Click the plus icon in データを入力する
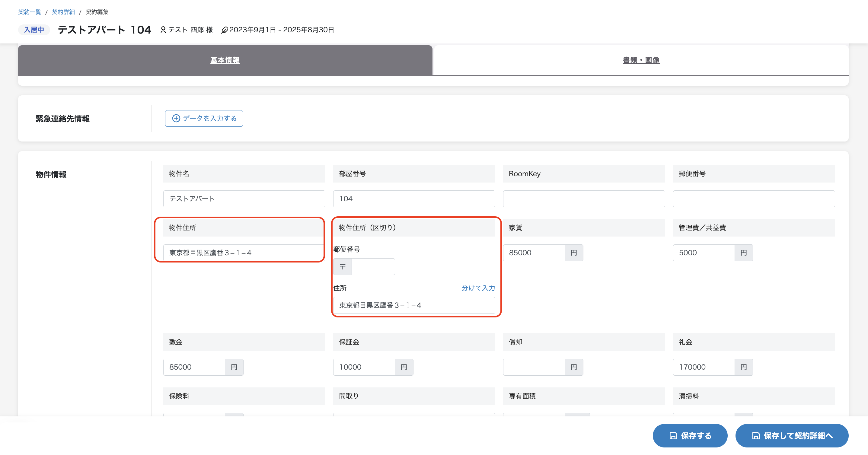The width and height of the screenshot is (868, 455). [x=176, y=119]
